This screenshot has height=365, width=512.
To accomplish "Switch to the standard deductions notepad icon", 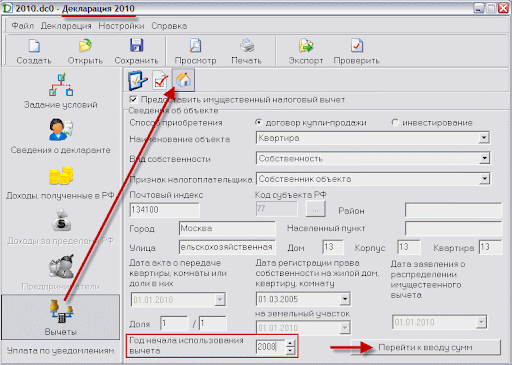I will [x=138, y=80].
